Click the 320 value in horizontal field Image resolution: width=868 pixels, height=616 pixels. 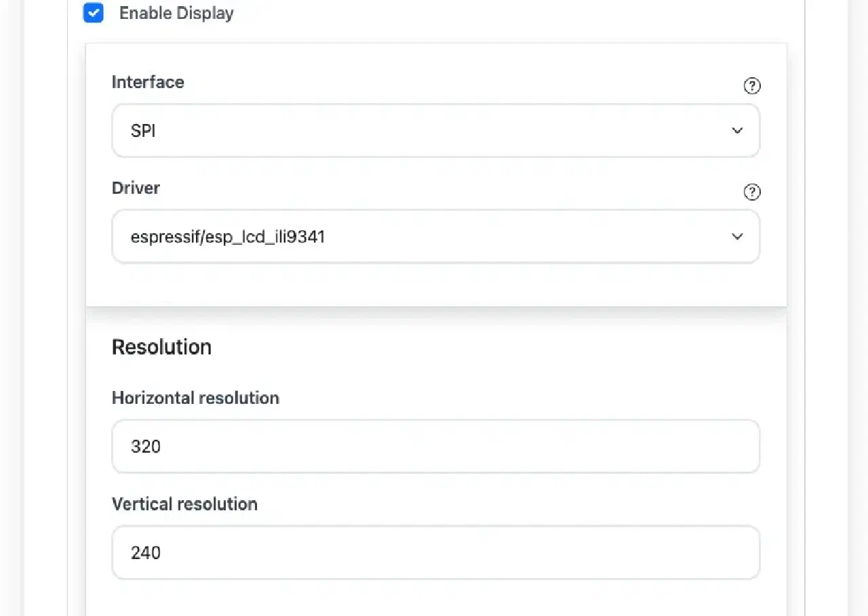pos(146,447)
